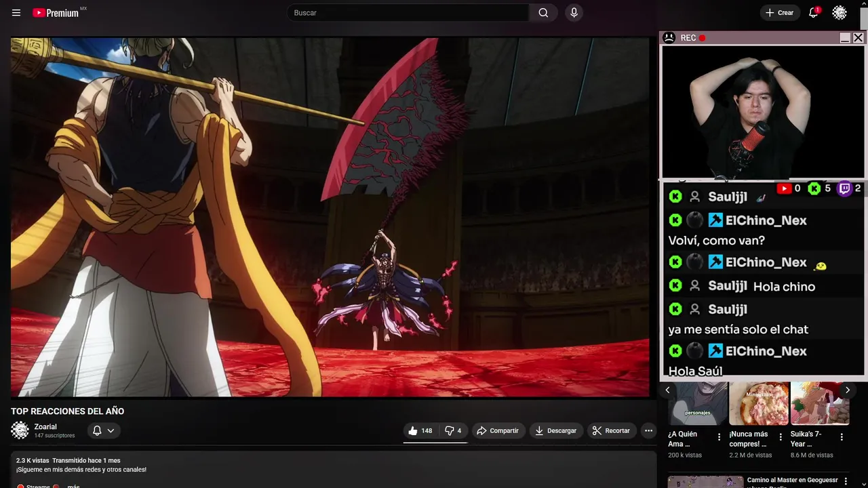The width and height of the screenshot is (868, 488).
Task: Dislike the video with thumbs down
Action: [453, 430]
